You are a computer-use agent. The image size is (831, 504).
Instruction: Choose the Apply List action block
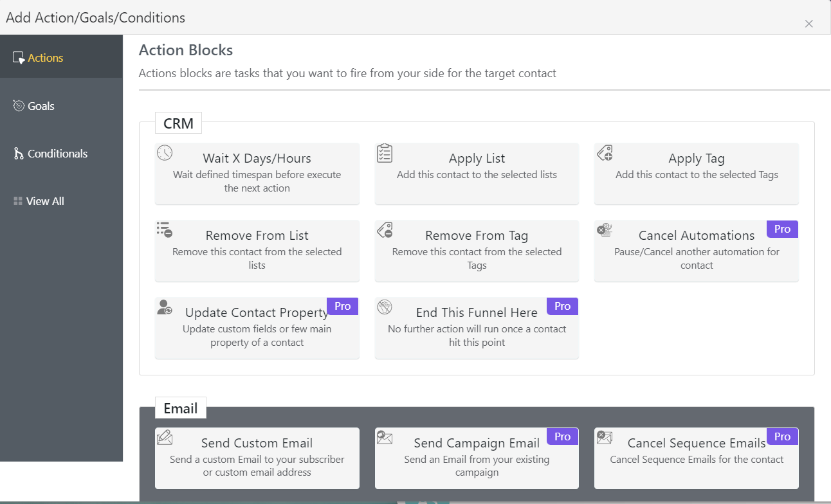click(477, 174)
